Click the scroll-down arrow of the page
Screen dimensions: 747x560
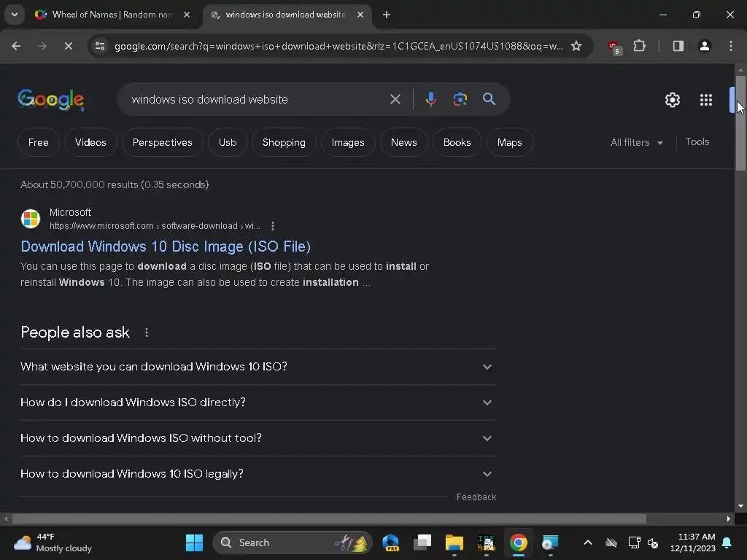(x=740, y=506)
